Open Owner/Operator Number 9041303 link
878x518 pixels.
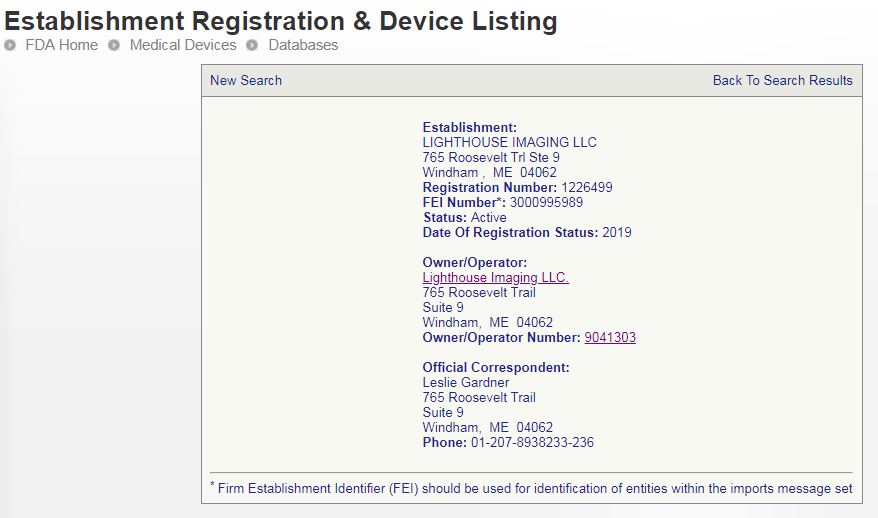tap(610, 337)
